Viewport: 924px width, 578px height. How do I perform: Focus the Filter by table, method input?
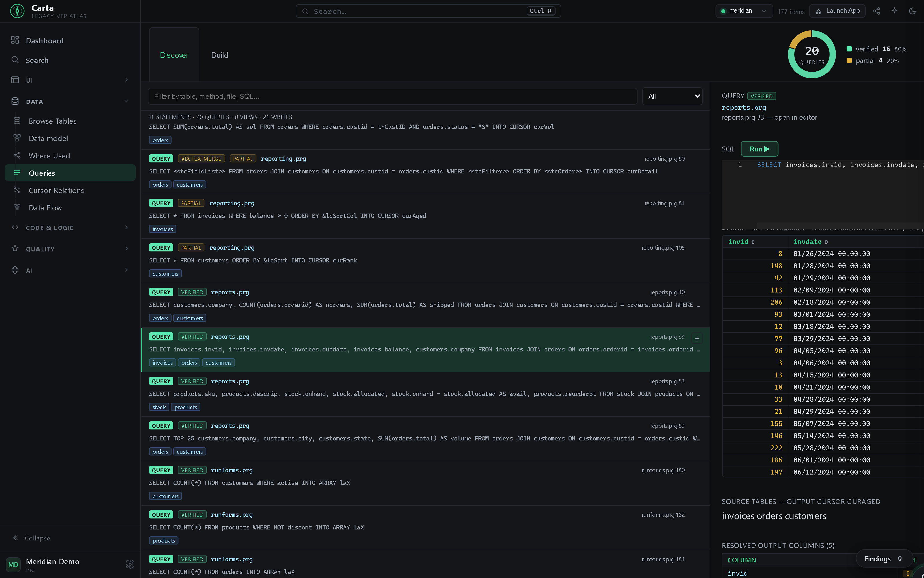pyautogui.click(x=392, y=96)
